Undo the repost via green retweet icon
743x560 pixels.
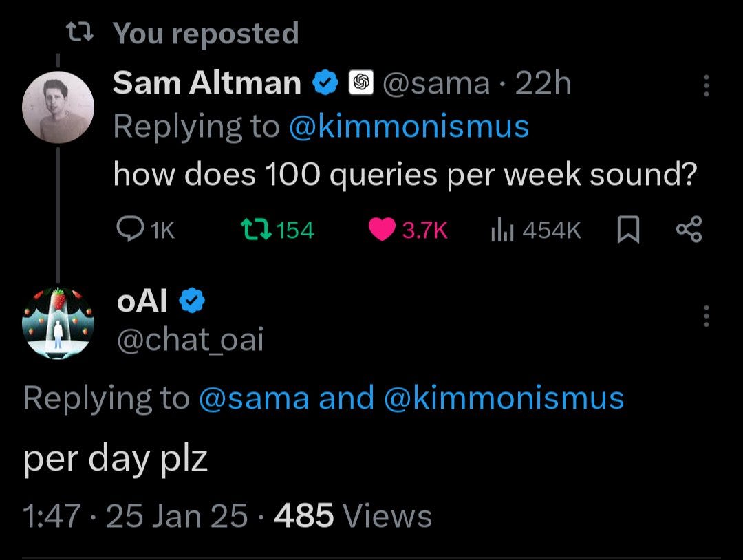point(252,230)
